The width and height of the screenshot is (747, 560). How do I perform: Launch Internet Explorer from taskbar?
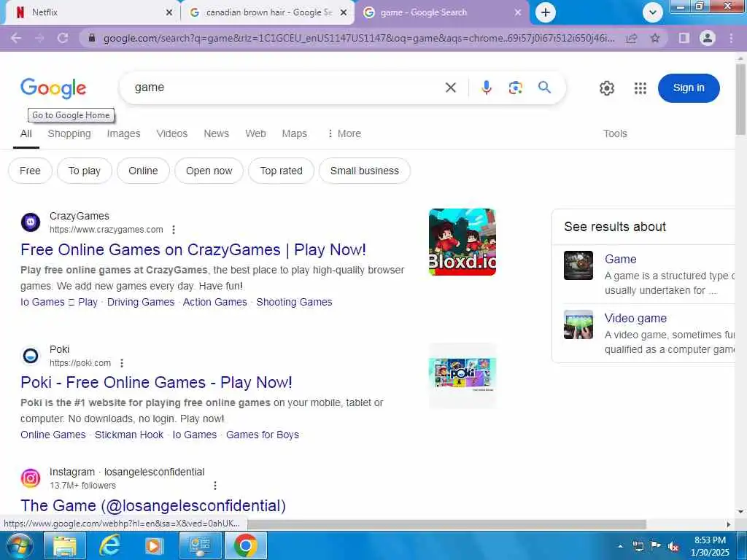point(109,545)
